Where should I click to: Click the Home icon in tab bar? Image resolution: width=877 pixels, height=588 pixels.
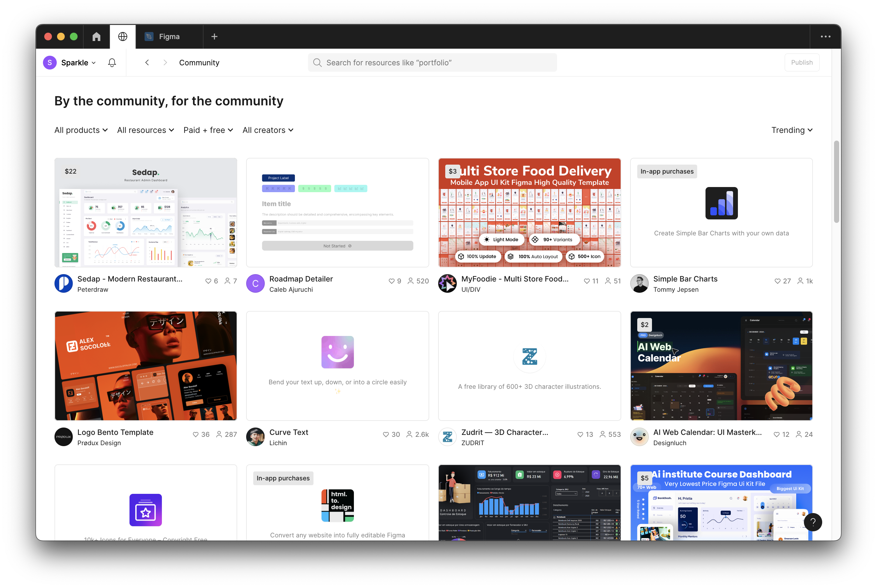(96, 37)
